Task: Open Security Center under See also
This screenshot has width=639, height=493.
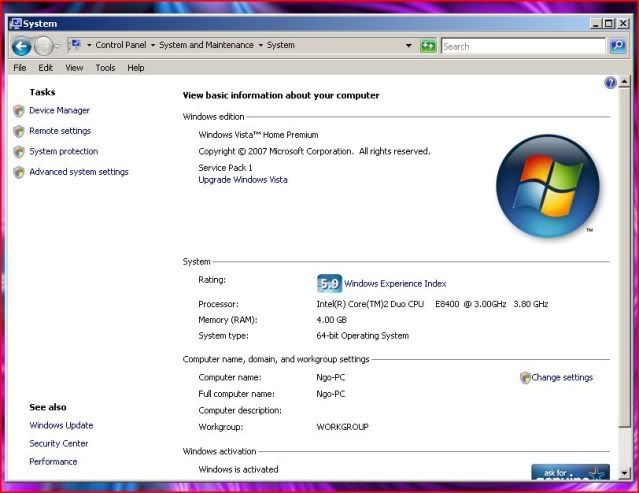Action: [x=59, y=443]
